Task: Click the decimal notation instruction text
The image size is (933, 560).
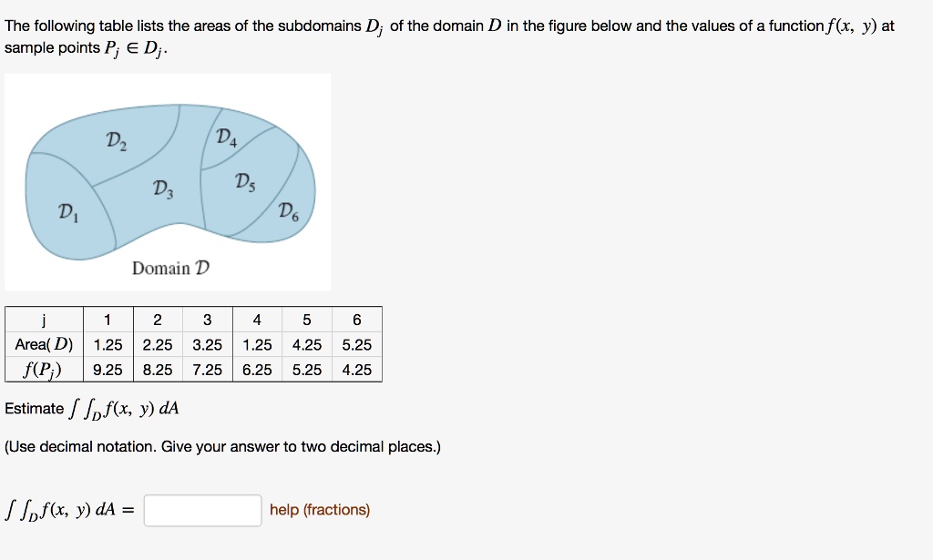Action: click(222, 446)
